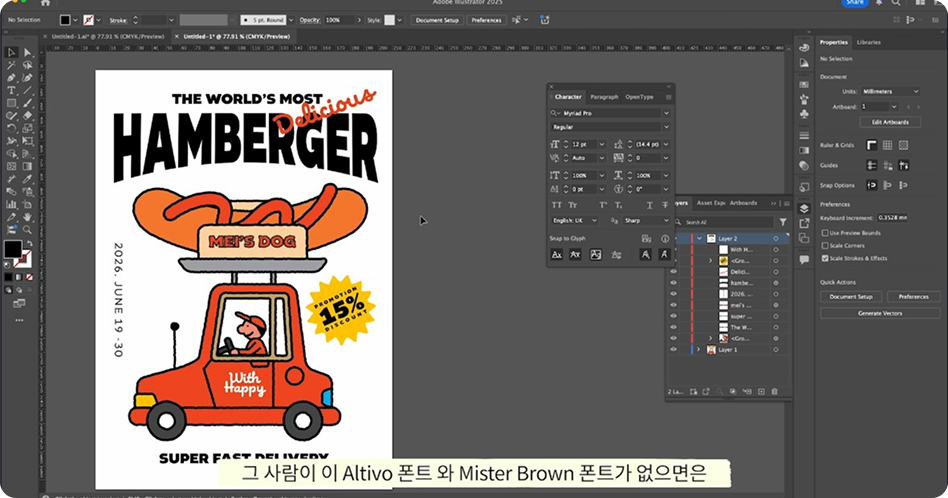This screenshot has width=948, height=498.
Task: Click the Edit Artboards button
Action: pos(890,122)
